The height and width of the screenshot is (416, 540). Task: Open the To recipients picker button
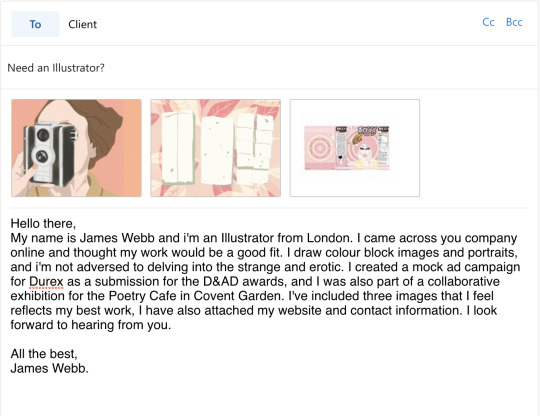35,24
